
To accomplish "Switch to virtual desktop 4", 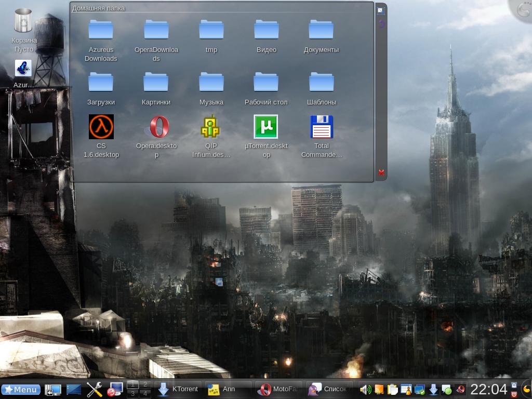I will tap(145, 394).
